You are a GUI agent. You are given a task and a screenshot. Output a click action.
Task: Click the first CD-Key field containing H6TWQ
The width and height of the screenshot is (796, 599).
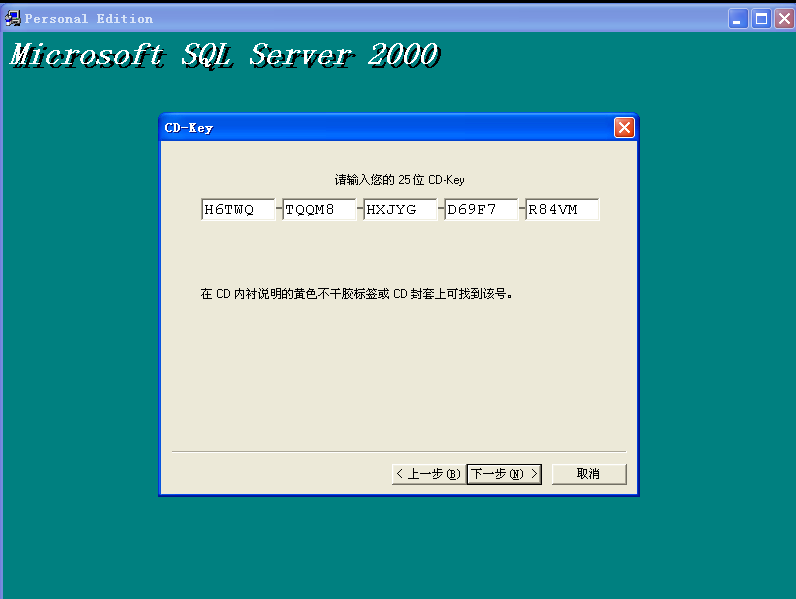(238, 209)
